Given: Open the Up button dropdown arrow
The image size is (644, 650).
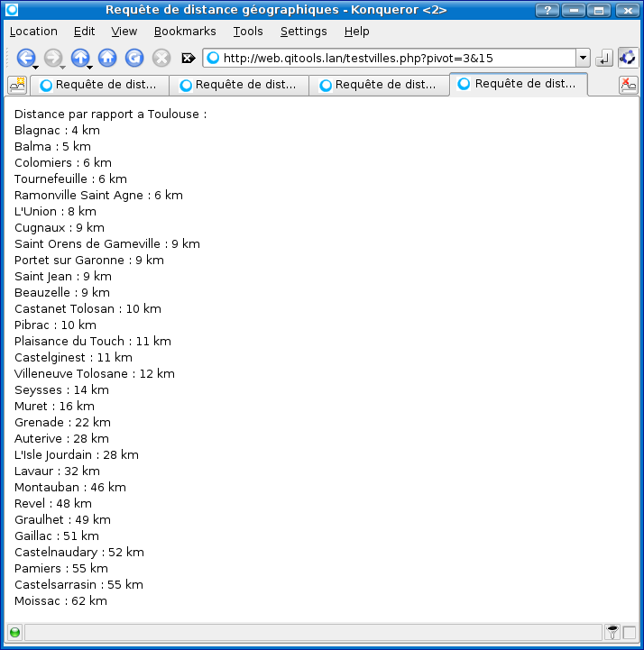Looking at the screenshot, I should point(90,67).
